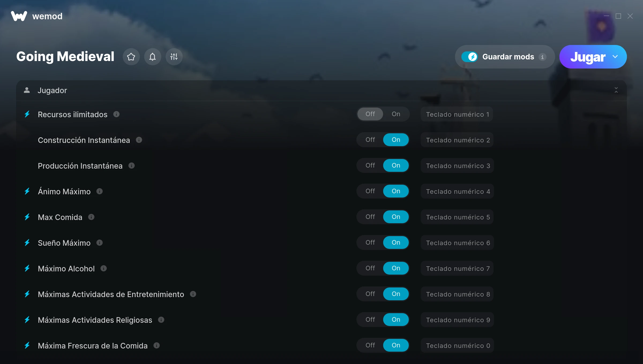The image size is (643, 364).
Task: Change hotkey Teclado numérico 1
Action: point(457,114)
